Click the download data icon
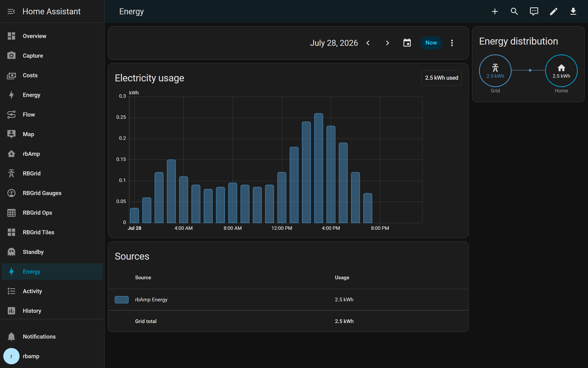This screenshot has width=588, height=368. tap(573, 11)
